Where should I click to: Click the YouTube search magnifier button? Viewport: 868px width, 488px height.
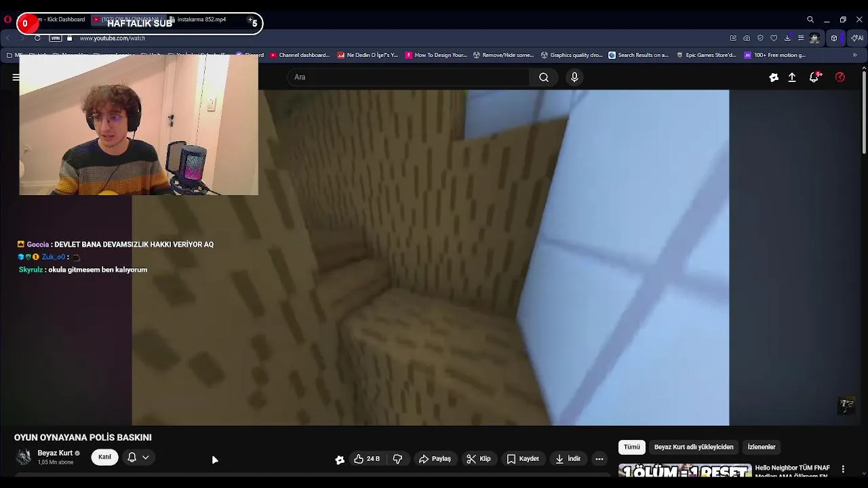pyautogui.click(x=544, y=77)
